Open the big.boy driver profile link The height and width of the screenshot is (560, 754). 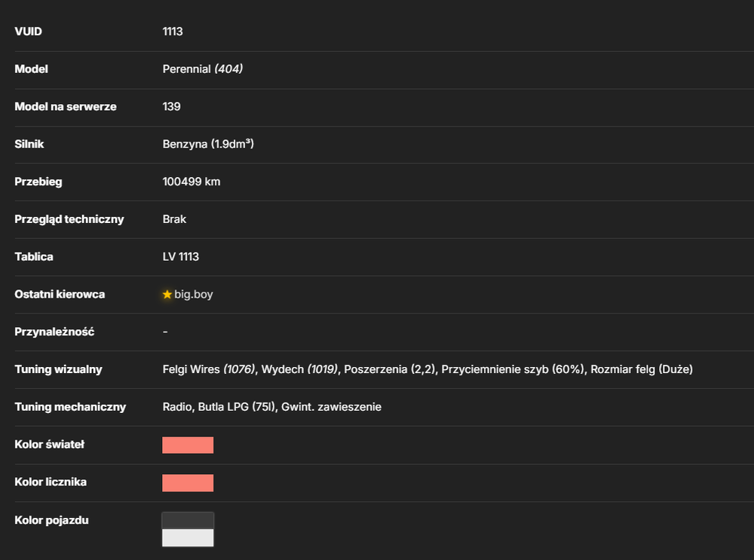pos(193,294)
